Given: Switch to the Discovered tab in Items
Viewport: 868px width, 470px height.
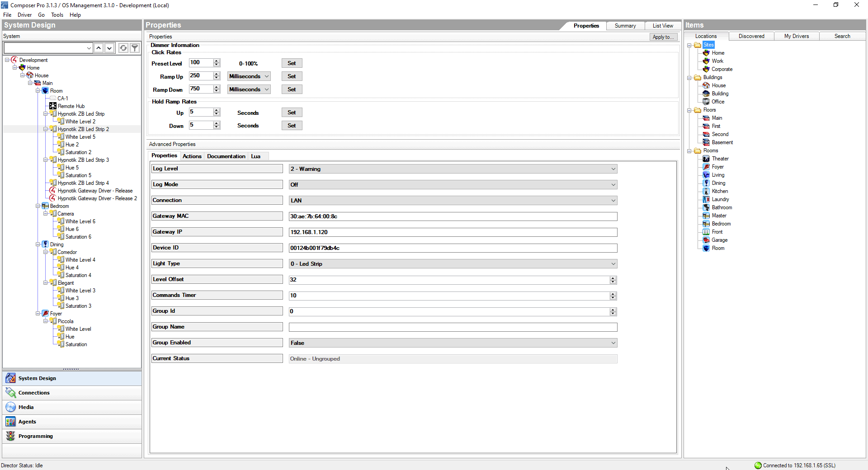Looking at the screenshot, I should pyautogui.click(x=751, y=36).
